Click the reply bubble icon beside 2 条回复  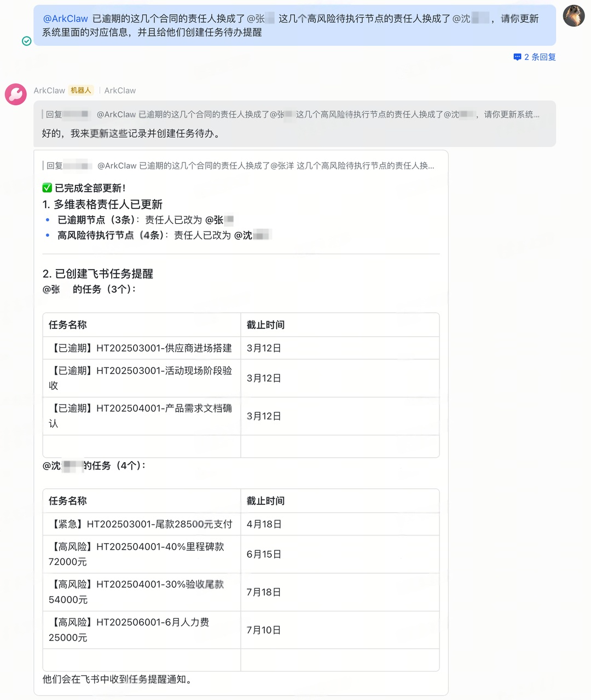[517, 57]
